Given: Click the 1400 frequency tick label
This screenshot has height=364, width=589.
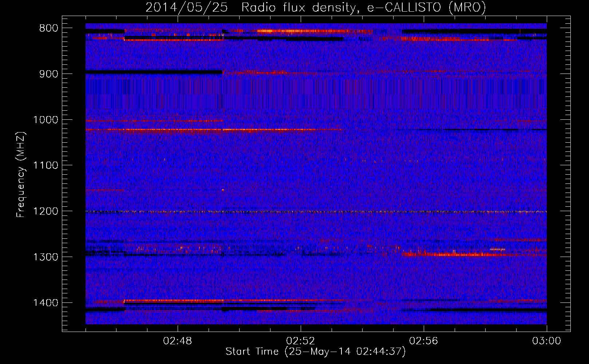Looking at the screenshot, I should (46, 303).
